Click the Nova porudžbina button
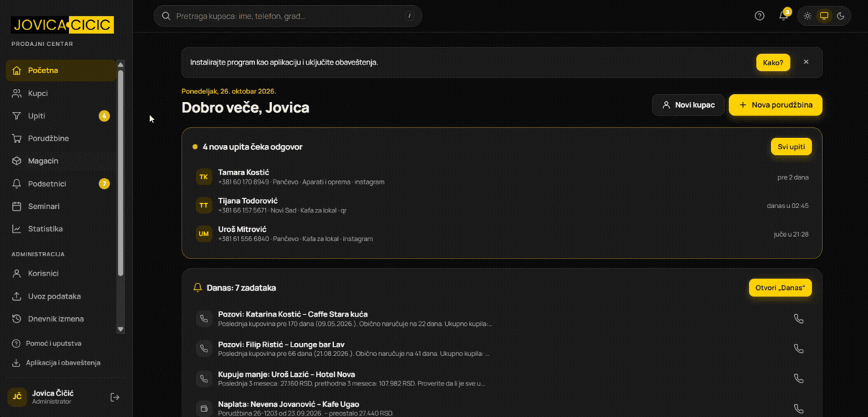Image resolution: width=868 pixels, height=417 pixels. click(x=775, y=105)
